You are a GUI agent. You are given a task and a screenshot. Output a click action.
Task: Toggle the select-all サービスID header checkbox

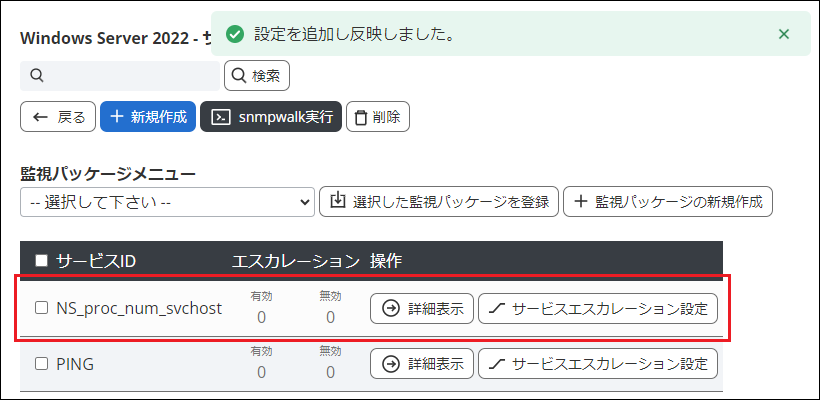(x=41, y=261)
